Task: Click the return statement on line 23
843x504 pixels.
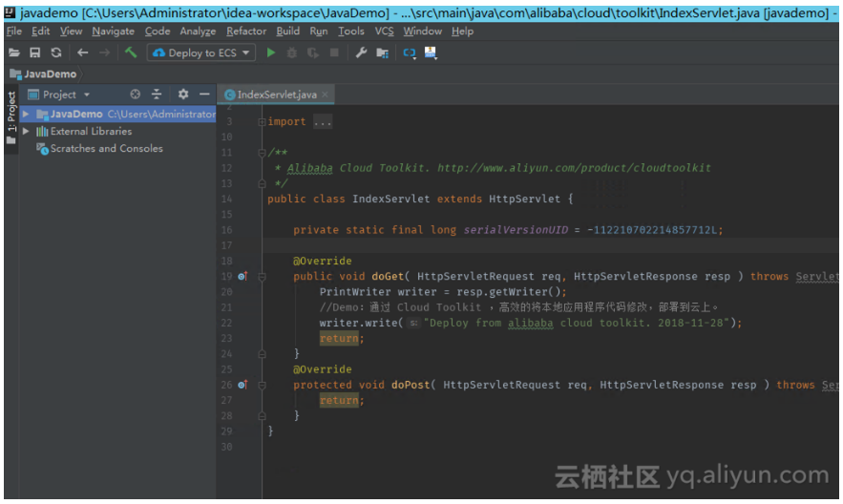Action: click(x=339, y=339)
